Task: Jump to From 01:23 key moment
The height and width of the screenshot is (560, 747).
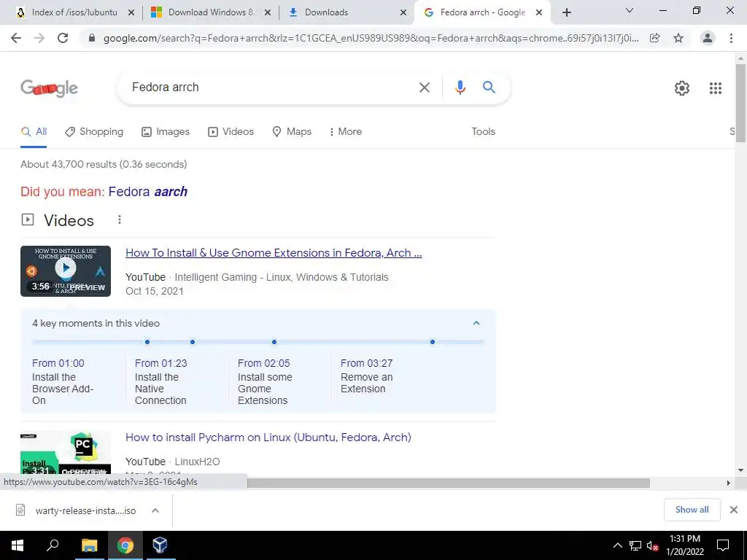Action: point(161,363)
